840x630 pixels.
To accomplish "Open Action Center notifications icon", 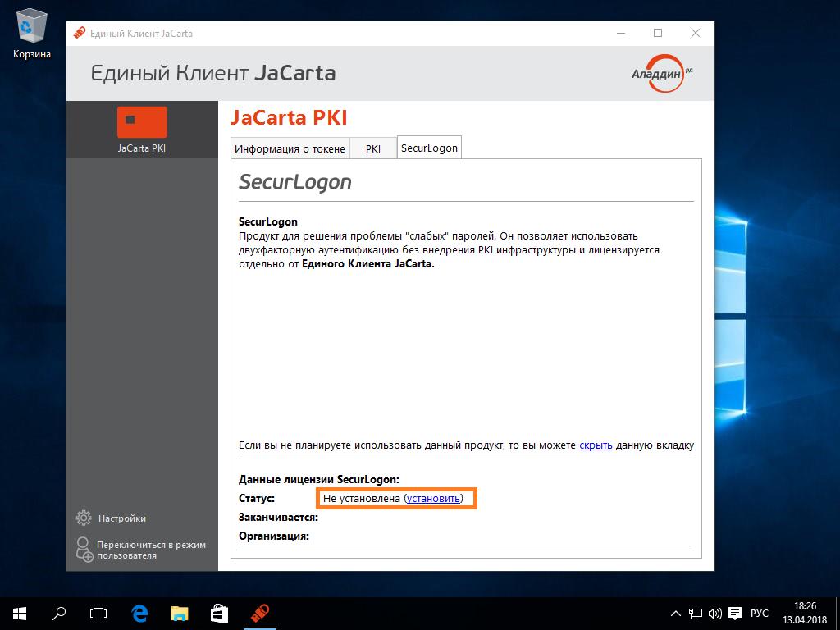I will 735,614.
